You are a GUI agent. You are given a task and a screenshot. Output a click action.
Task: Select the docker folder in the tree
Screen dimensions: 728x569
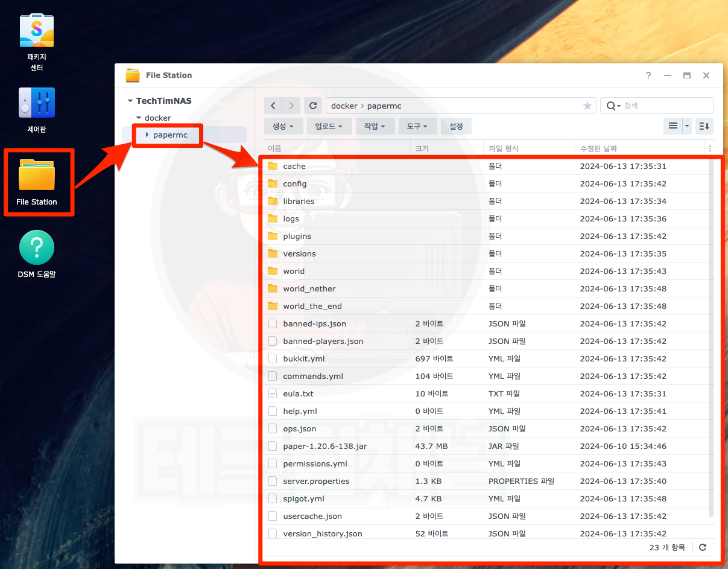pyautogui.click(x=158, y=118)
